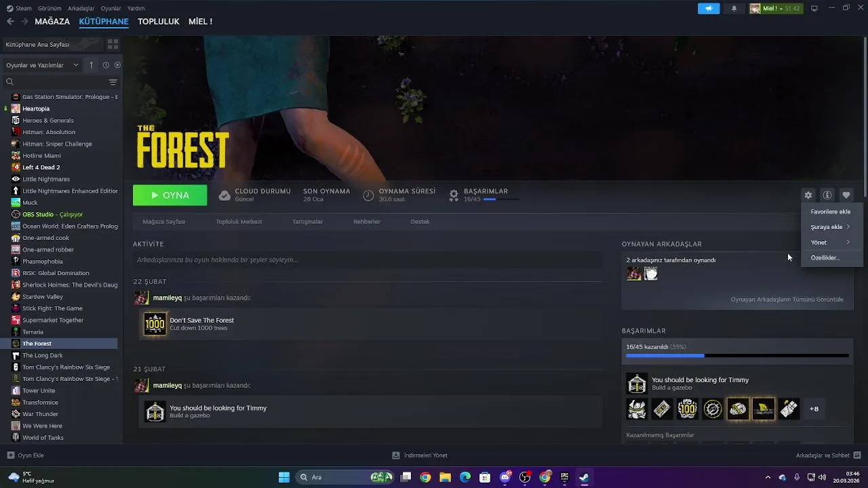Open advanced filter options icon in search
Image resolution: width=868 pixels, height=488 pixels.
click(x=113, y=82)
